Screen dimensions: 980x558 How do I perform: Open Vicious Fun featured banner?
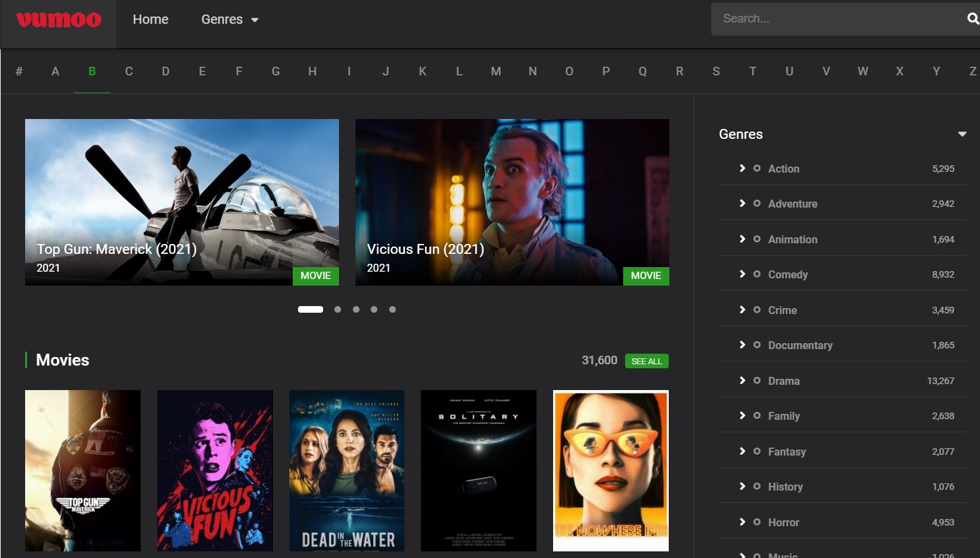pos(512,202)
